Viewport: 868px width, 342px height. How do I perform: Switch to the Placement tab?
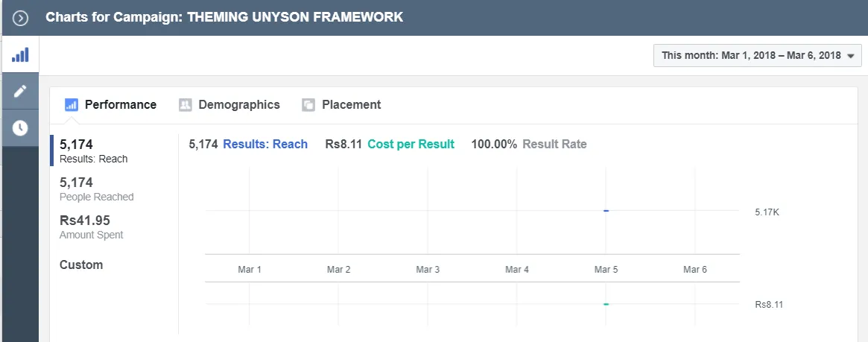[341, 104]
